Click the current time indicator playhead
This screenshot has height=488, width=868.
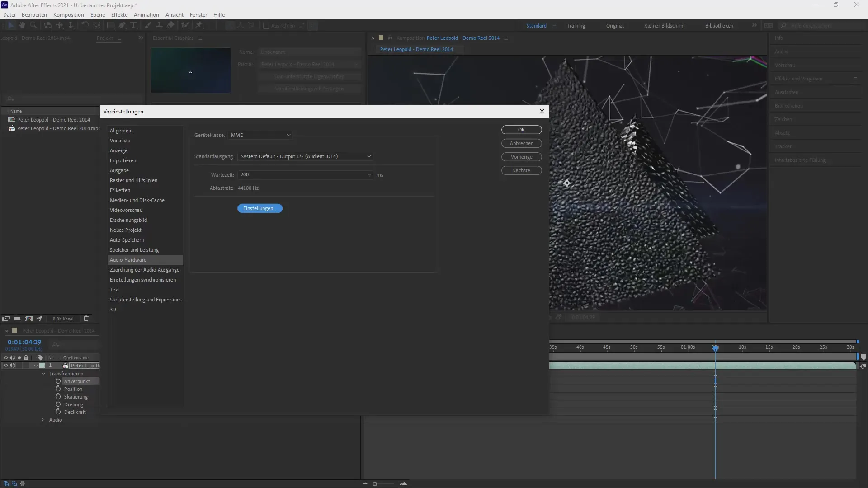pyautogui.click(x=715, y=348)
